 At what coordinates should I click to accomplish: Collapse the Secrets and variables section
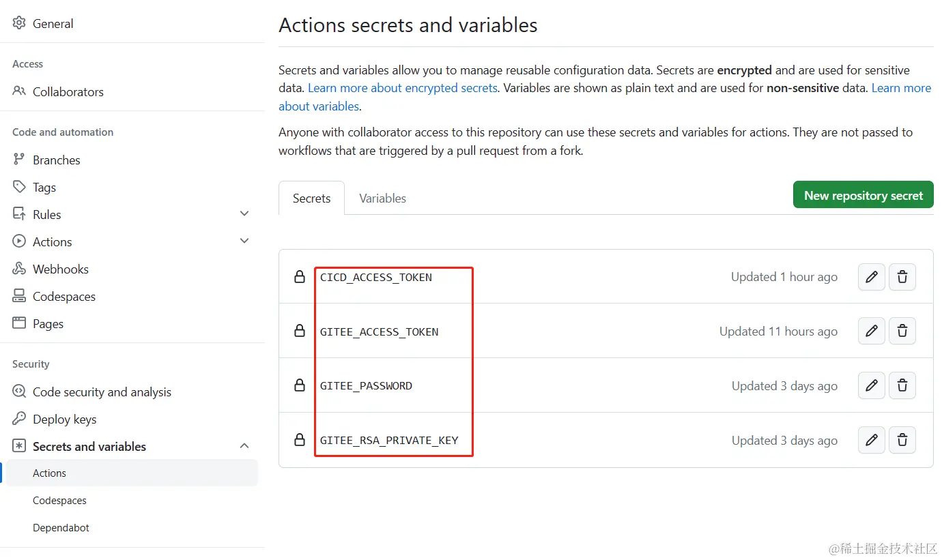coord(244,446)
